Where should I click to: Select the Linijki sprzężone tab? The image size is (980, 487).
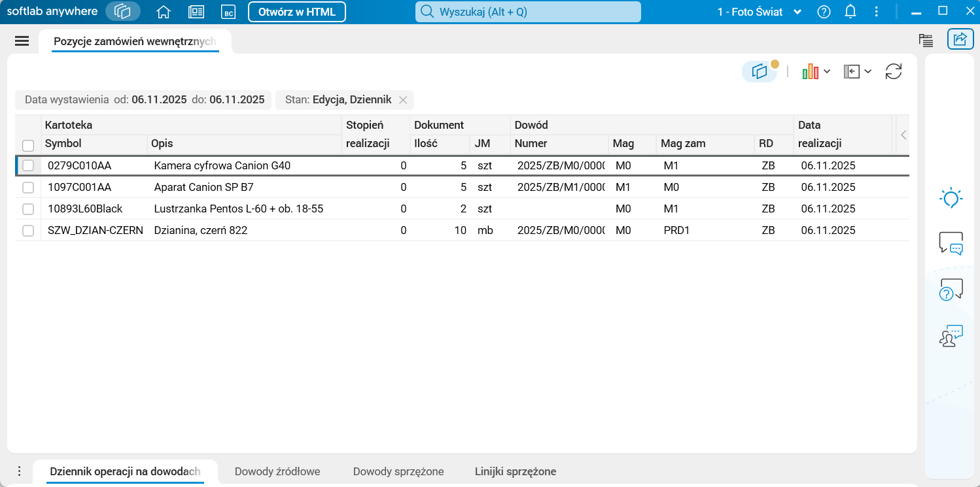pos(516,471)
